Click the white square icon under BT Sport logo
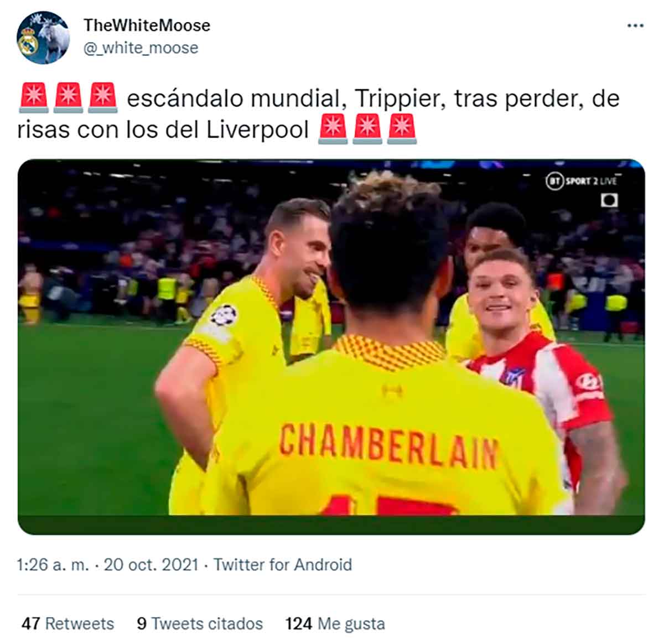 [x=609, y=200]
